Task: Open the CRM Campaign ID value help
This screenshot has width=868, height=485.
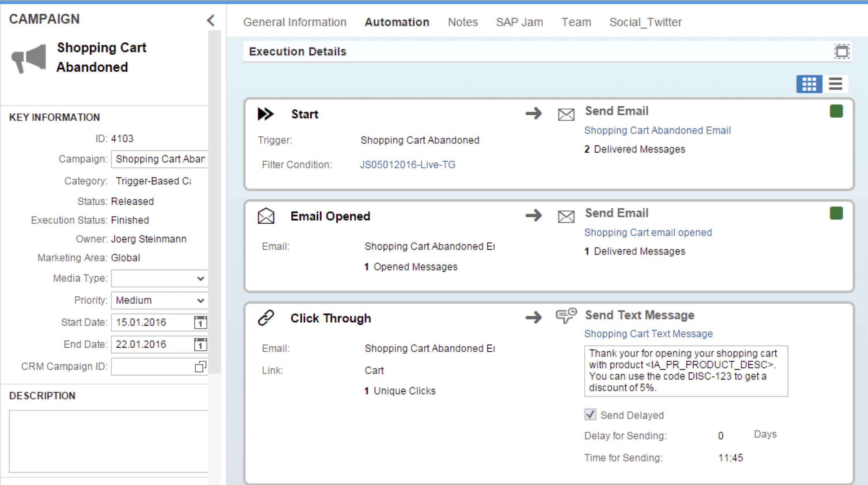Action: tap(200, 366)
